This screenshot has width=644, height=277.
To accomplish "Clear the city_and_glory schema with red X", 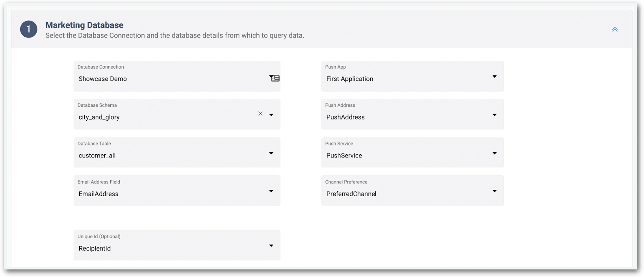I will (260, 114).
